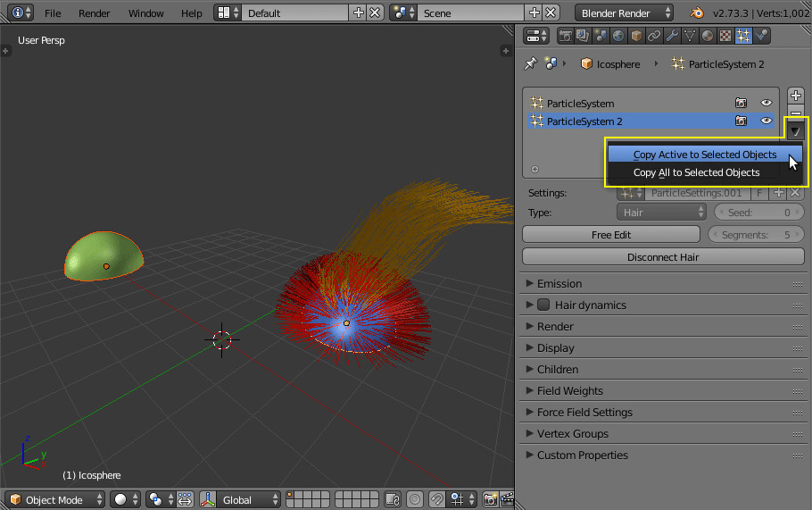Viewport: 812px width, 510px height.
Task: Toggle the pin icon in properties breadcrumb
Action: tap(531, 63)
